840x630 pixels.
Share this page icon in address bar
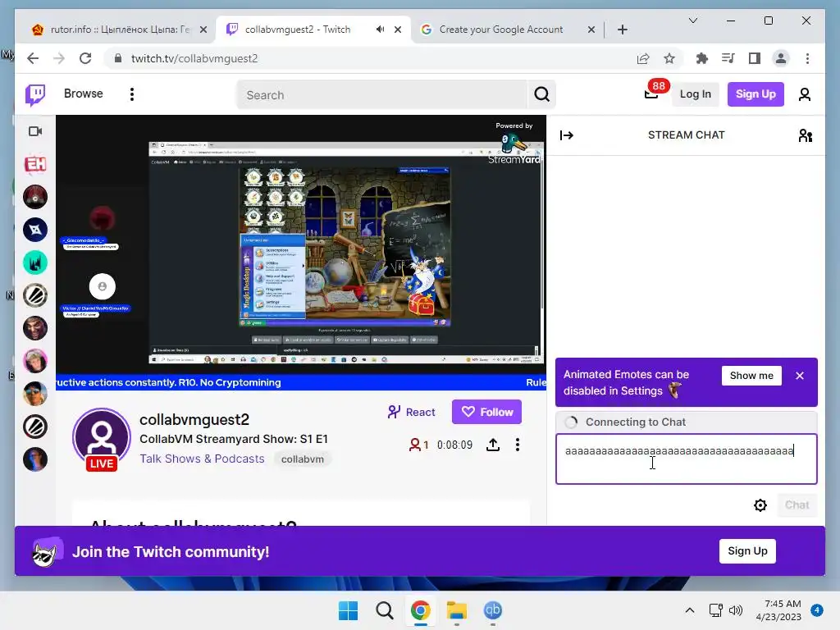point(643,58)
